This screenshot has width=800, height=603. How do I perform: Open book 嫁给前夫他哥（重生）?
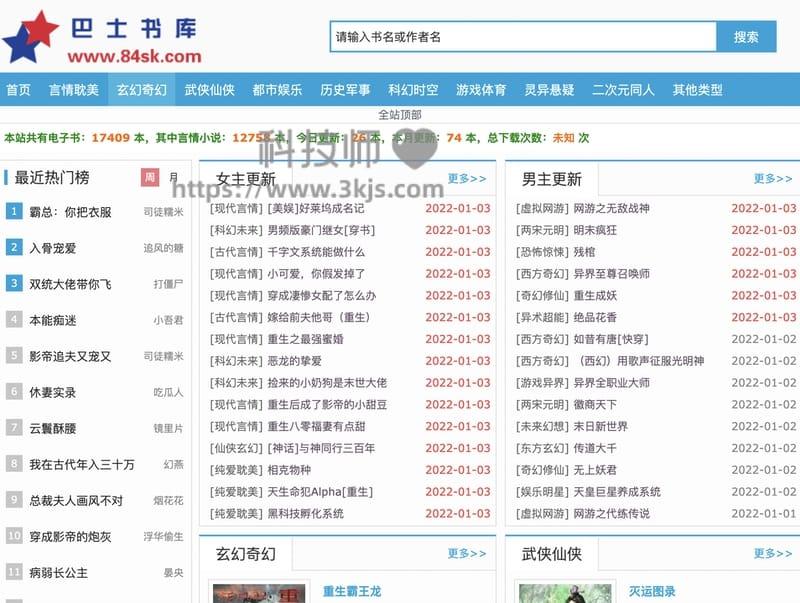319,317
